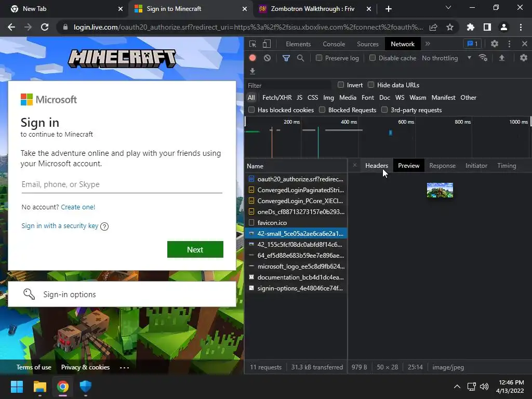Go back in the browser

(x=11, y=27)
